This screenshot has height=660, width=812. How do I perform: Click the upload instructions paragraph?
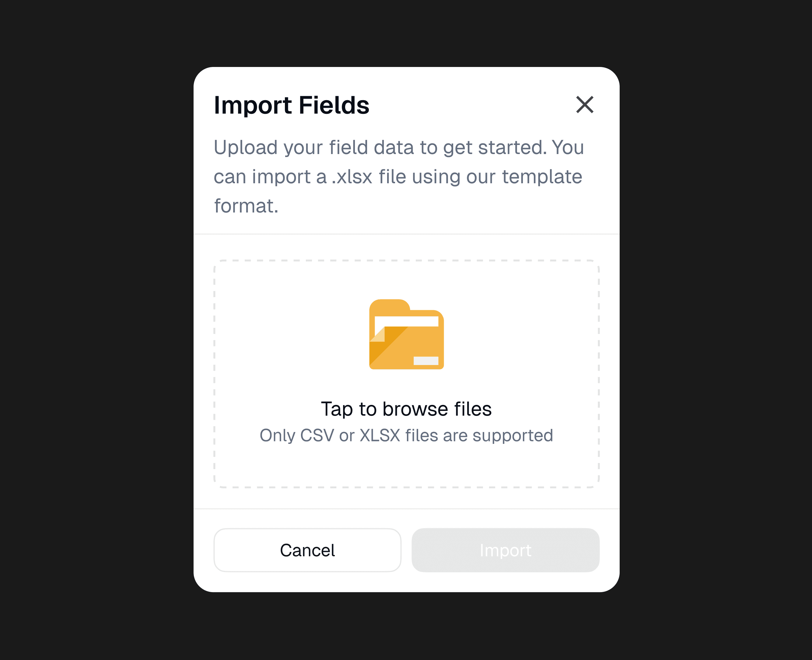[399, 176]
